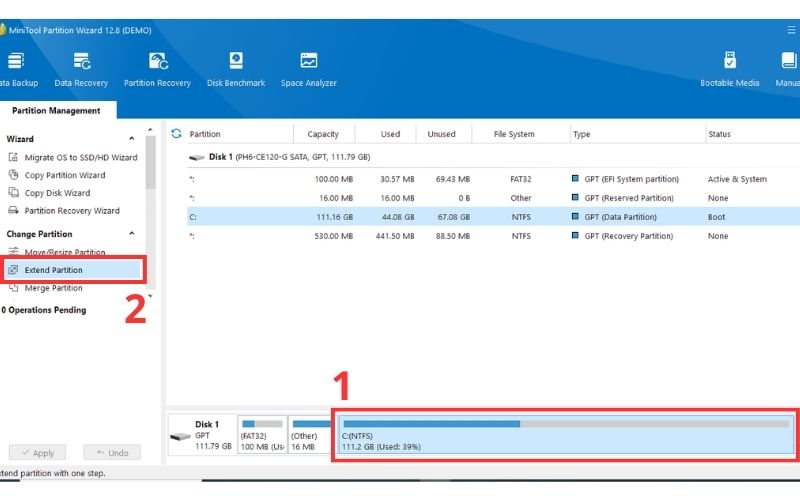Click the Recovery Partition type icon

point(575,235)
